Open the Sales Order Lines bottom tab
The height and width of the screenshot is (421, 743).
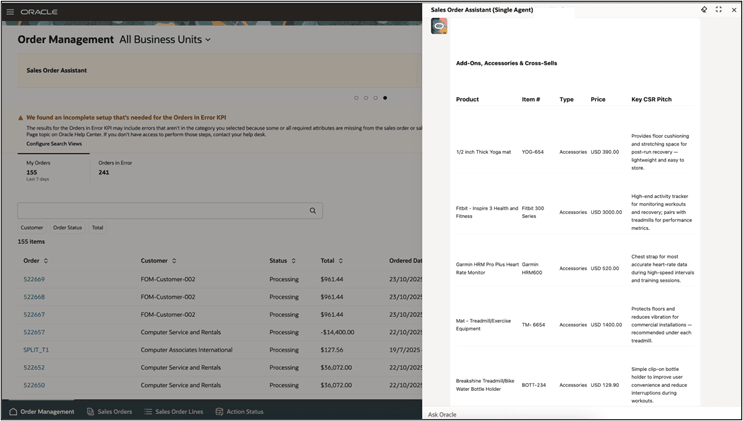pos(173,412)
